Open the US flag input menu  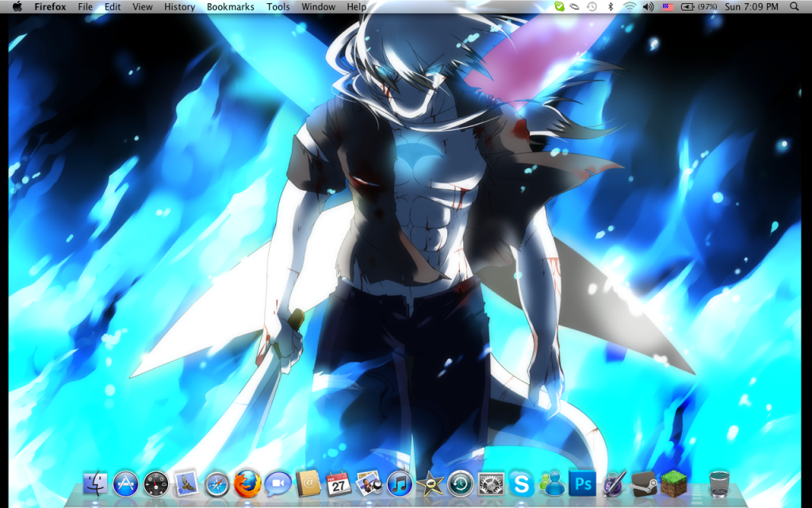[x=668, y=6]
